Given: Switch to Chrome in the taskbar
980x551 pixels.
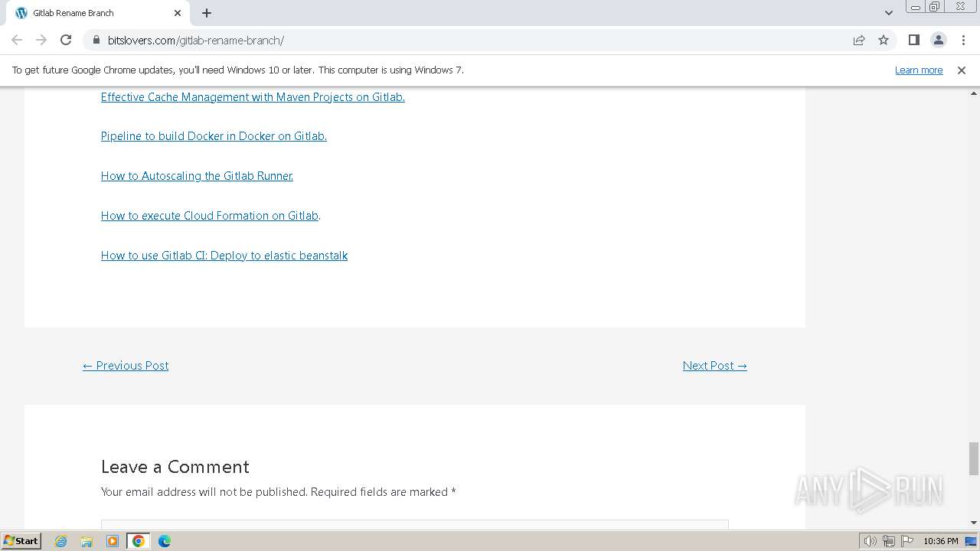Looking at the screenshot, I should [x=139, y=541].
